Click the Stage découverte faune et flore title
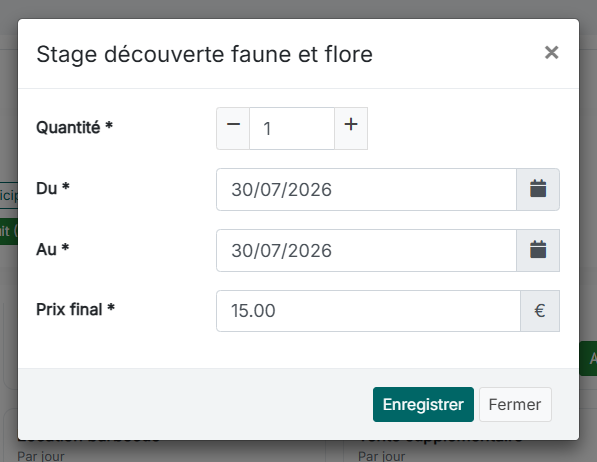Viewport: 597px width, 462px height. 204,54
